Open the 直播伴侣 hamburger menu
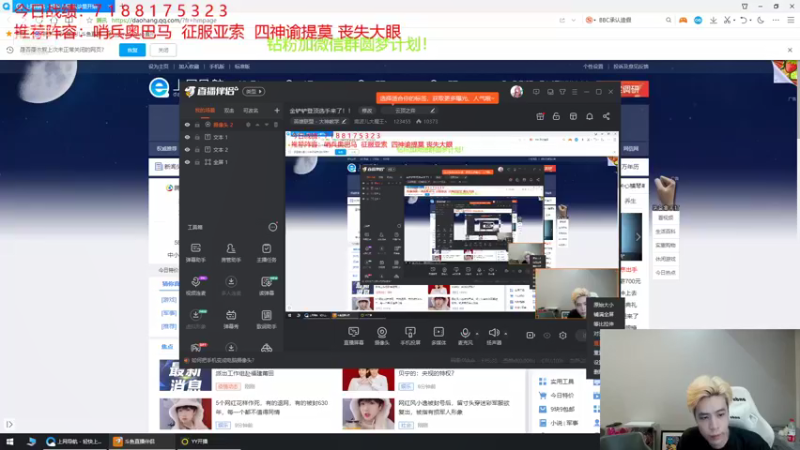 coord(574,92)
